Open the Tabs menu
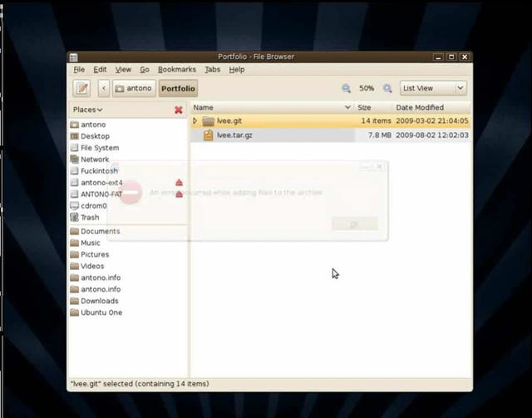The image size is (532, 418). (x=212, y=70)
